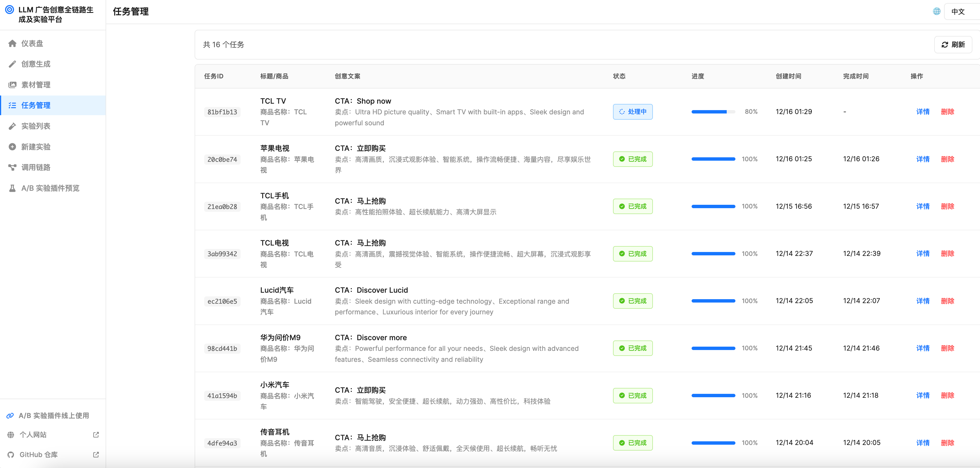Click the 素材管理 image icon
The image size is (980, 468).
12,85
